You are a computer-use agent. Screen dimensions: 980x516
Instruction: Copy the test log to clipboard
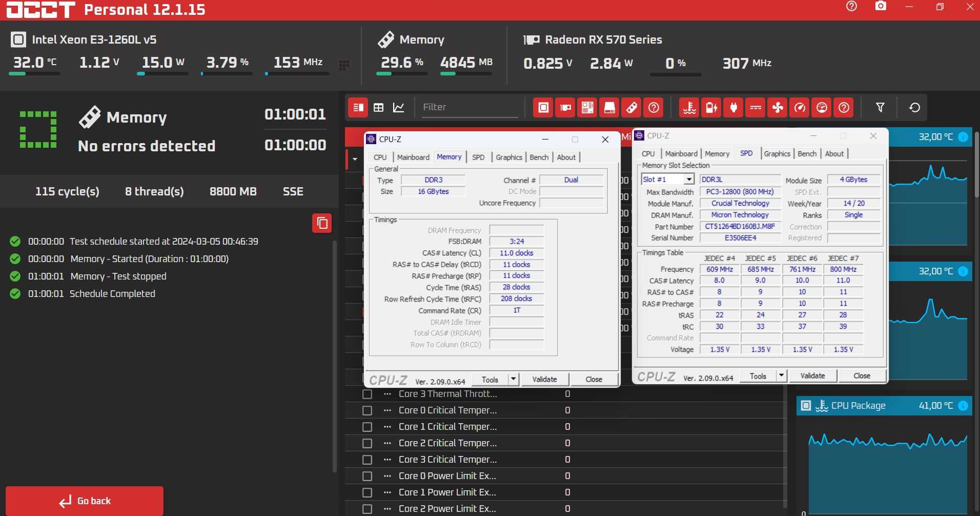322,223
